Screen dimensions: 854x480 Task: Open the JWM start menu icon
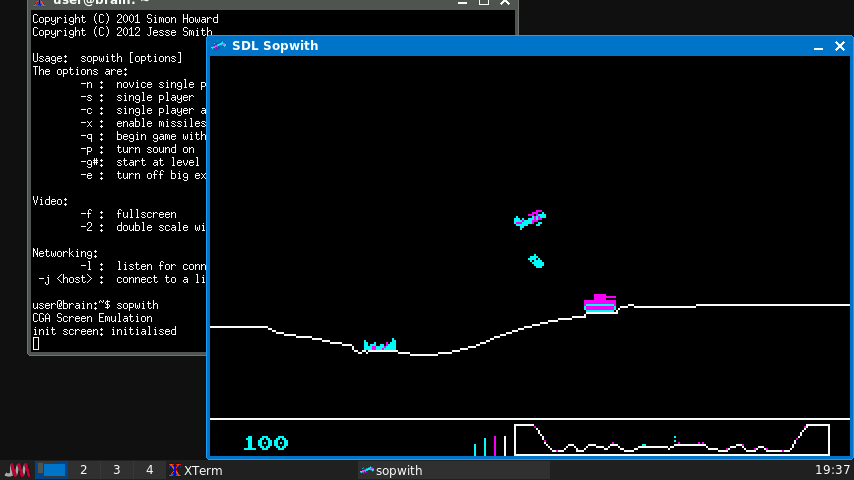click(18, 470)
